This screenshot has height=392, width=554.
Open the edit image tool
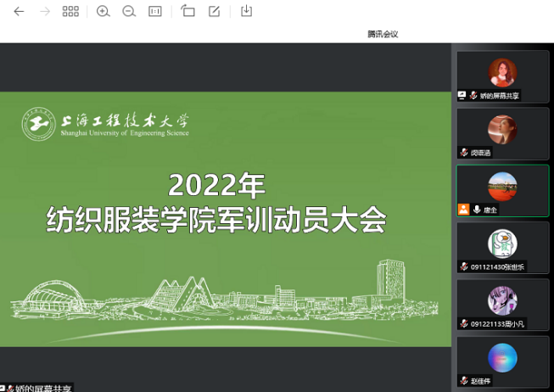(215, 12)
